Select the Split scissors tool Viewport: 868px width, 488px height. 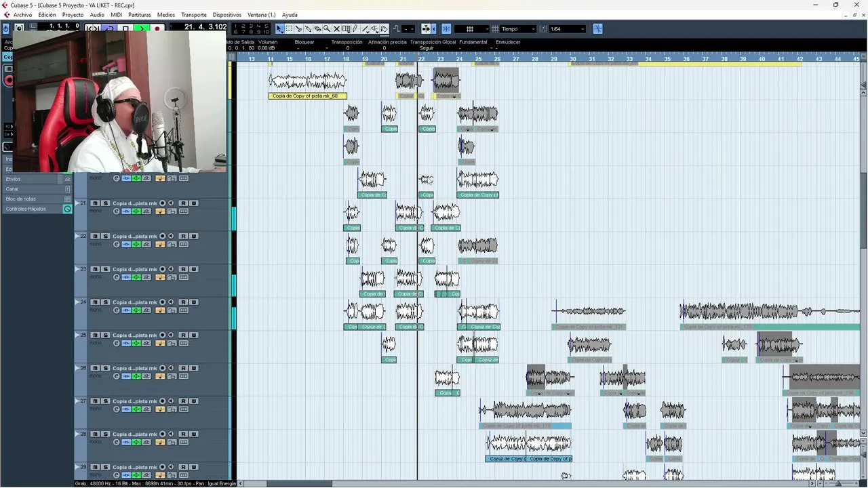pos(298,28)
